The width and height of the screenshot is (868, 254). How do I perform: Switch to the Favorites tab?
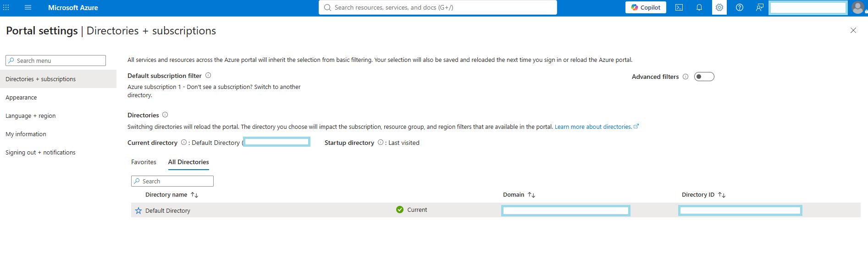coord(144,162)
